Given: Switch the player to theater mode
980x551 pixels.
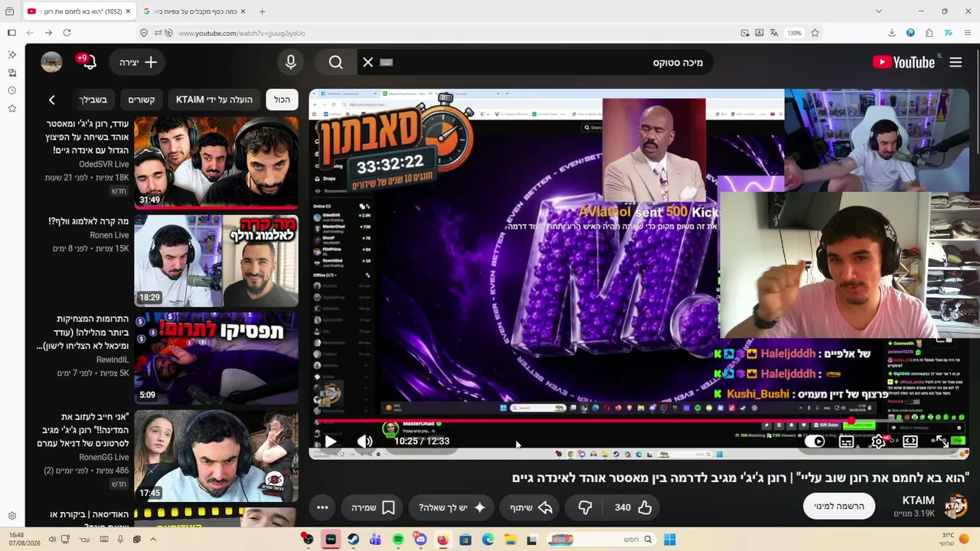Looking at the screenshot, I should click(910, 442).
